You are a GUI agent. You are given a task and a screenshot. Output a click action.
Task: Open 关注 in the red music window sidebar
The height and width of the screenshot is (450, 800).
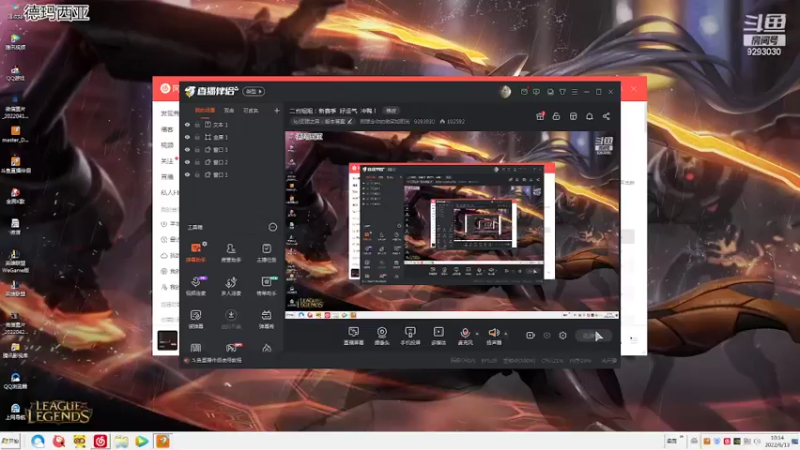click(167, 161)
